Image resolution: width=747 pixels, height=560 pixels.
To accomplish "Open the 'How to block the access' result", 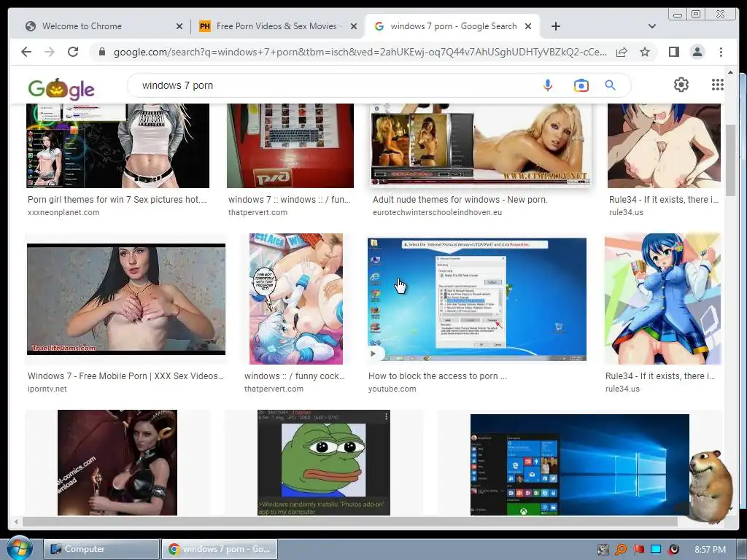I will pos(438,376).
